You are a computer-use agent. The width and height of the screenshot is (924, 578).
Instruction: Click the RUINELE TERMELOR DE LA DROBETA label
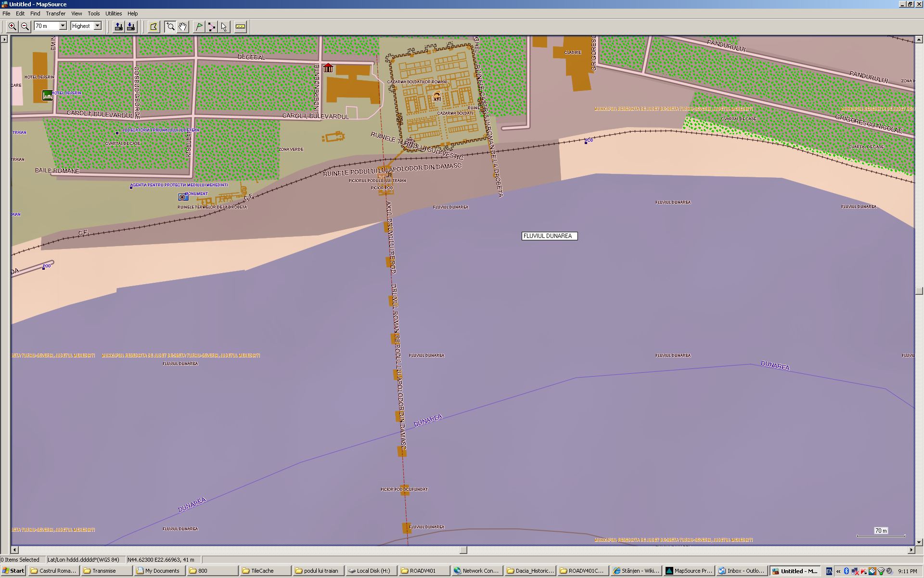[x=212, y=207]
